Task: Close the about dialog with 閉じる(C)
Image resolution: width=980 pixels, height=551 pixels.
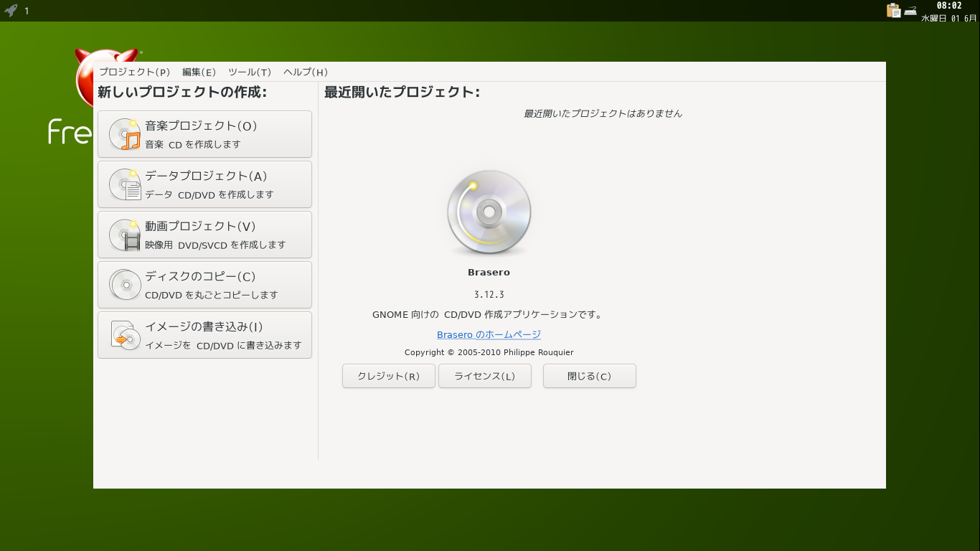Action: point(589,376)
